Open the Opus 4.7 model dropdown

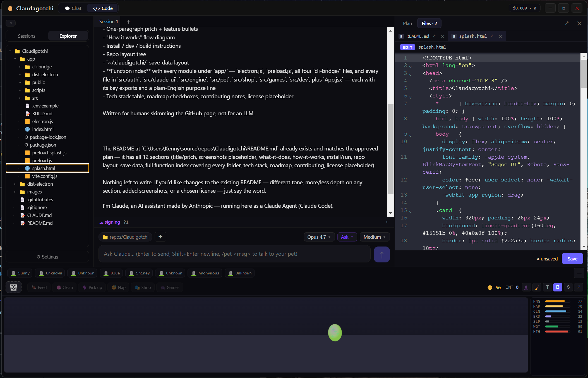point(319,237)
